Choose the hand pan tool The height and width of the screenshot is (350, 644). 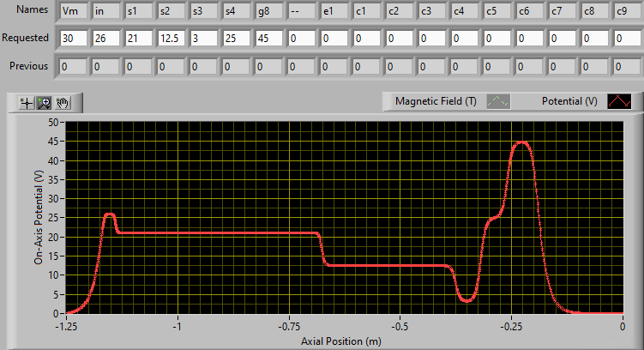tap(63, 103)
